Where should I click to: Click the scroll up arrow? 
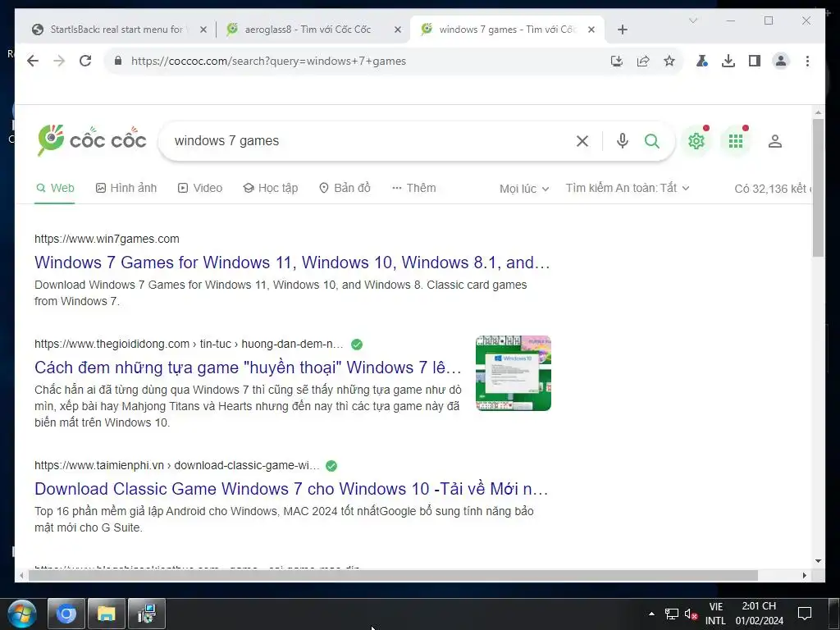818,112
